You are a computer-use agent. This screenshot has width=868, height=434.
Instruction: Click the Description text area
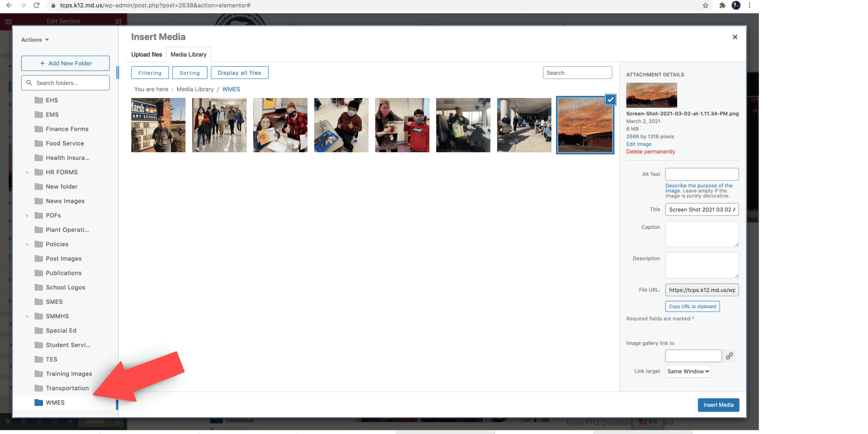point(702,265)
